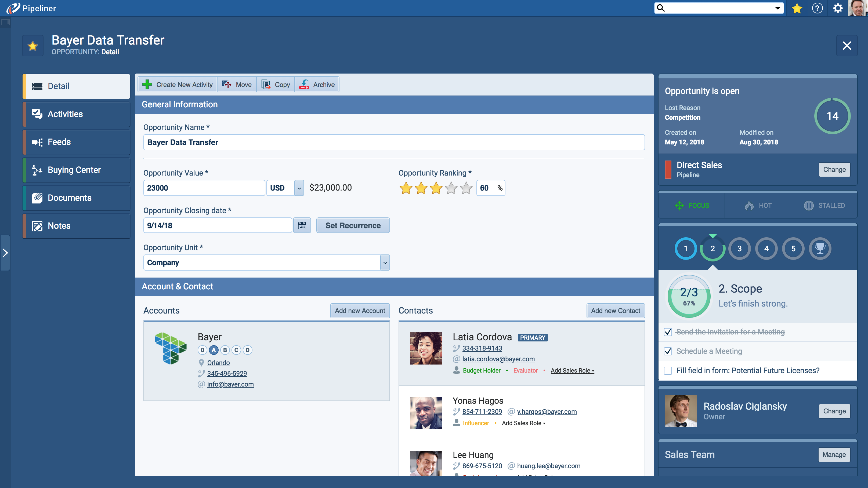Open Add Sales Role menu for Latia Cordova
Screen dimensions: 868x488
click(x=572, y=370)
